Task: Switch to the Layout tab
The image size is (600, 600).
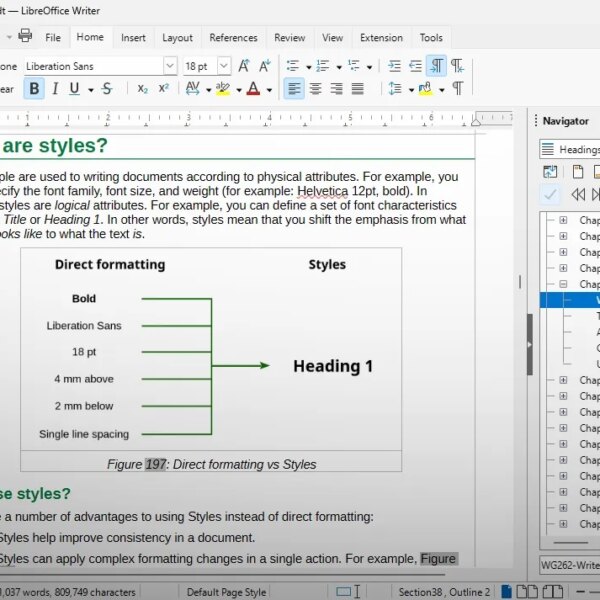Action: 177,38
